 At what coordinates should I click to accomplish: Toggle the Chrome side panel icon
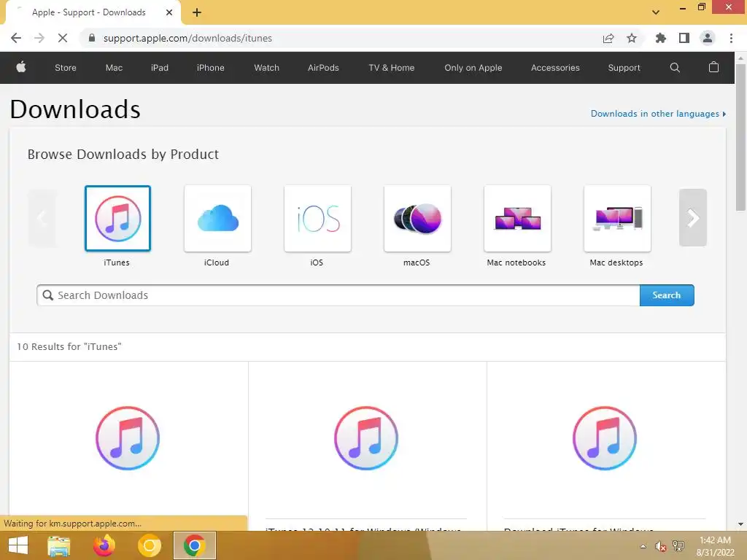(684, 38)
